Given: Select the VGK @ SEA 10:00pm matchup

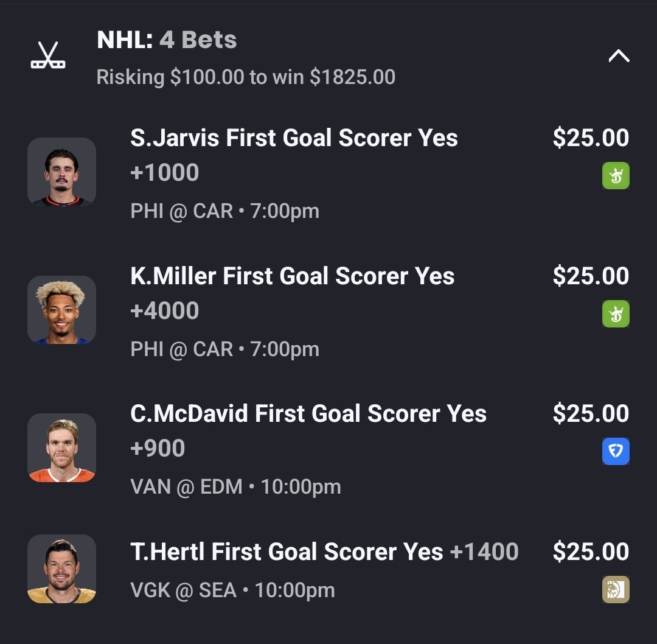Looking at the screenshot, I should point(232,590).
